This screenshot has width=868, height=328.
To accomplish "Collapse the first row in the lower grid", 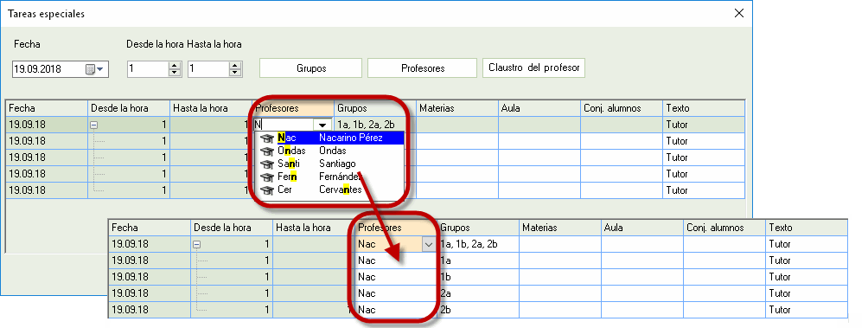I will [196, 245].
